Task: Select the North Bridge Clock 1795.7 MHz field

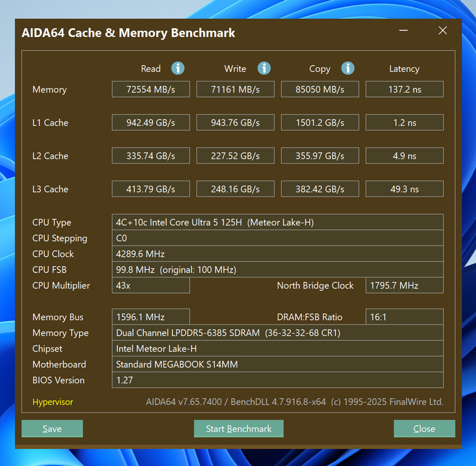Action: point(404,285)
